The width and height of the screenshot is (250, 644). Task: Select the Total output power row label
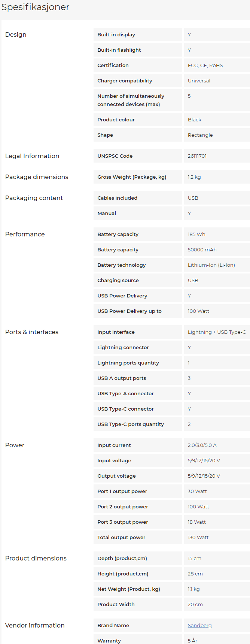[x=121, y=537]
